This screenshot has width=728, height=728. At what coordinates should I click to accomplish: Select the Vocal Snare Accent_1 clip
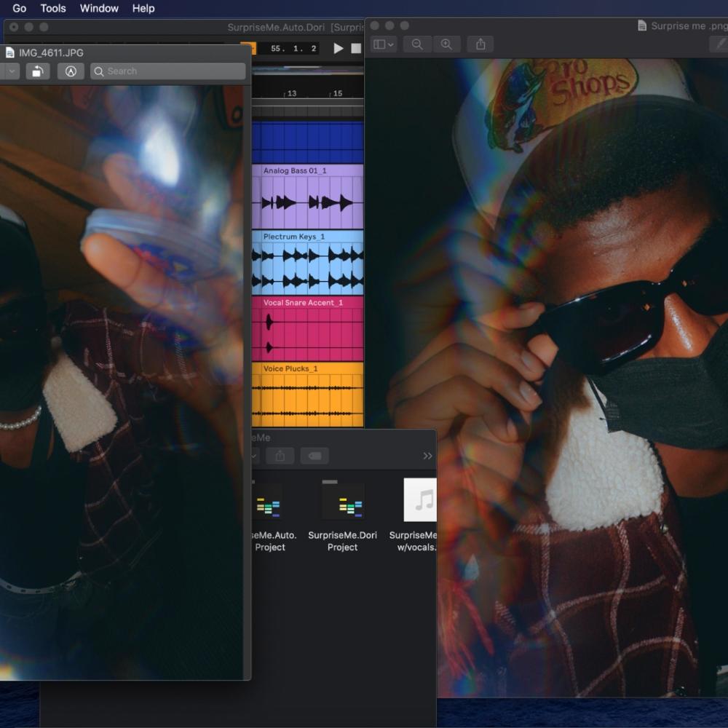(x=307, y=328)
